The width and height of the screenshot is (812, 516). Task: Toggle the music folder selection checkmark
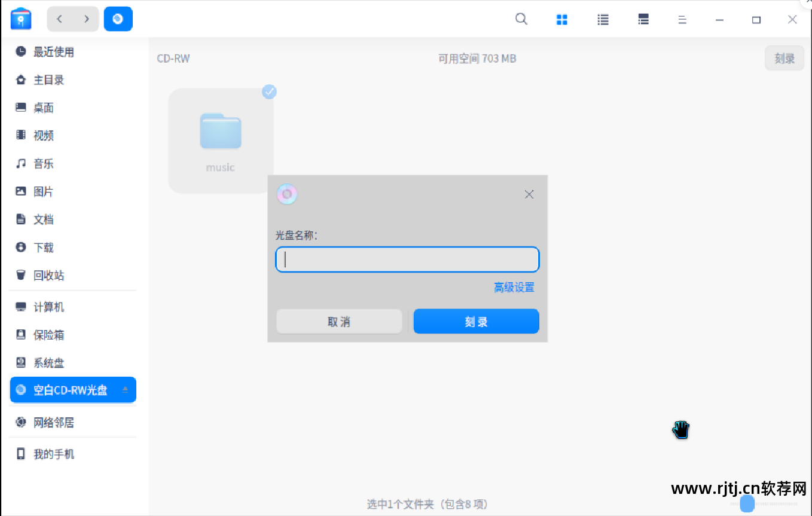269,91
